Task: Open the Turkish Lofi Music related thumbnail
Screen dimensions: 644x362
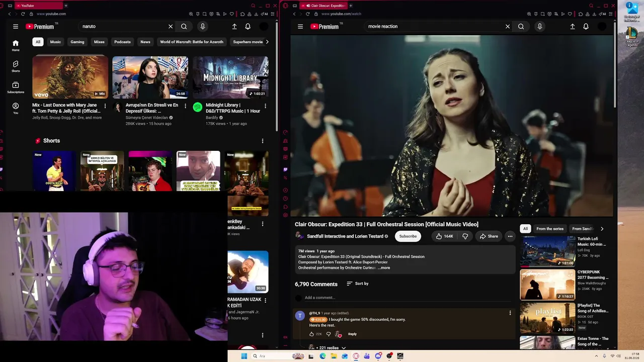Action: (x=547, y=251)
